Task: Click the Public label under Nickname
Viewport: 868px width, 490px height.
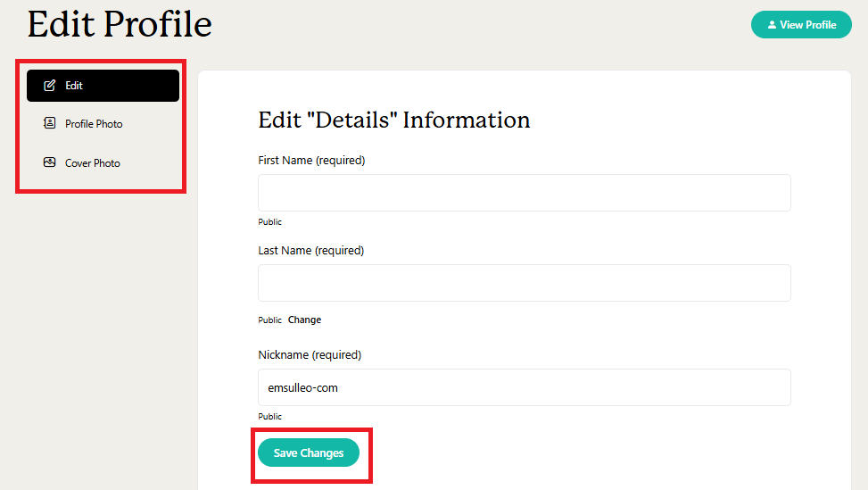Action: click(x=269, y=416)
